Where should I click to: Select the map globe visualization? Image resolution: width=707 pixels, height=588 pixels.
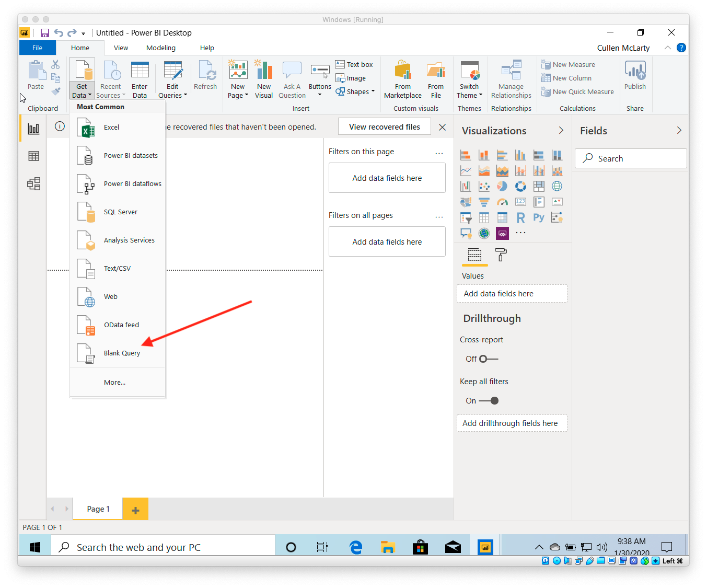coord(557,186)
